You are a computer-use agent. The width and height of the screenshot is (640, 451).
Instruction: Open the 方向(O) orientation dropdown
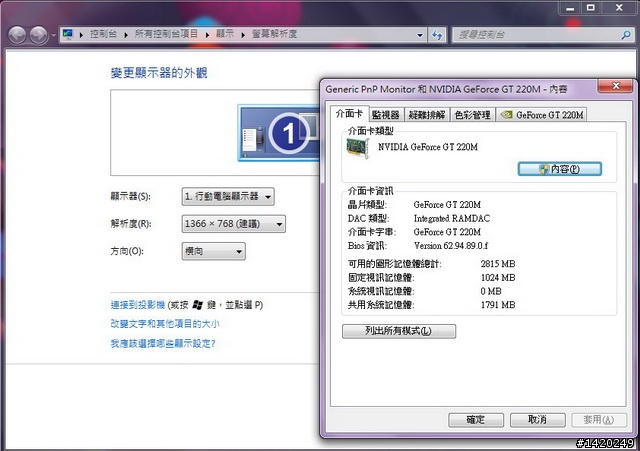[213, 251]
